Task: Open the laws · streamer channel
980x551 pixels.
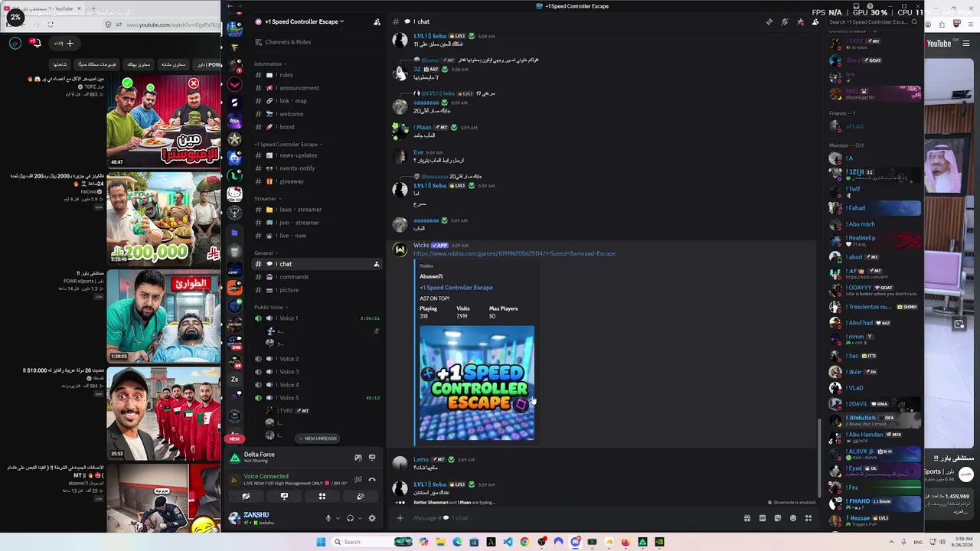Action: click(x=317, y=210)
